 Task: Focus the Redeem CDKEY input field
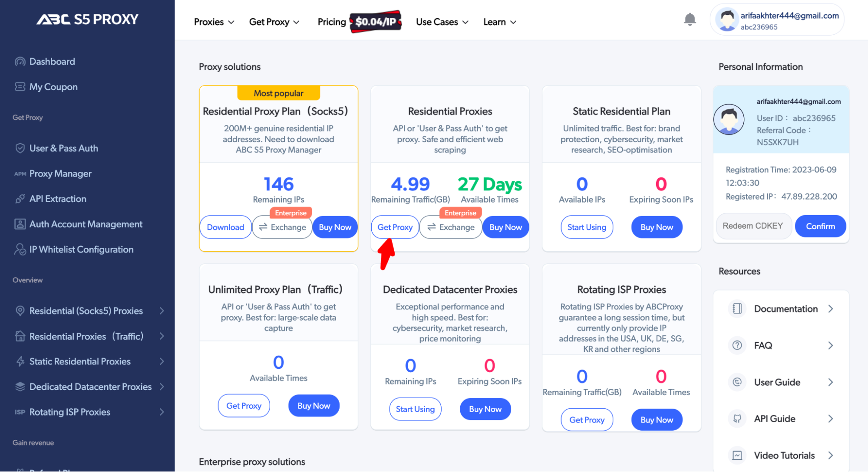pos(754,226)
